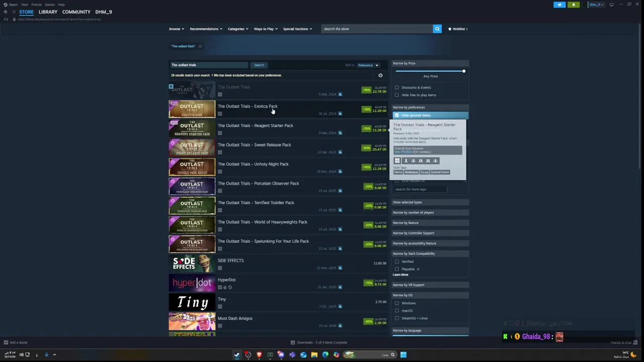Open the Categories dropdown
Screen dimensions: 644x362
coord(238,29)
